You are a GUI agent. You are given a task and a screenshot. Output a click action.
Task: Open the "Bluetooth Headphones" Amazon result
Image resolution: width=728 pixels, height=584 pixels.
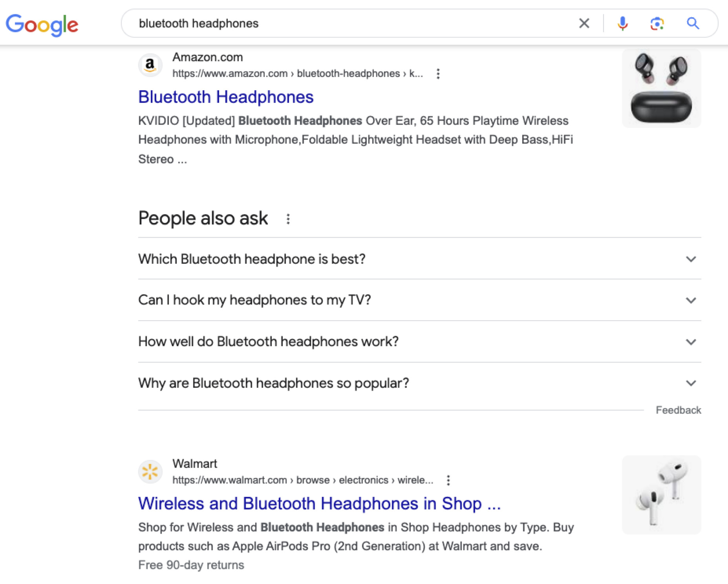pos(226,97)
